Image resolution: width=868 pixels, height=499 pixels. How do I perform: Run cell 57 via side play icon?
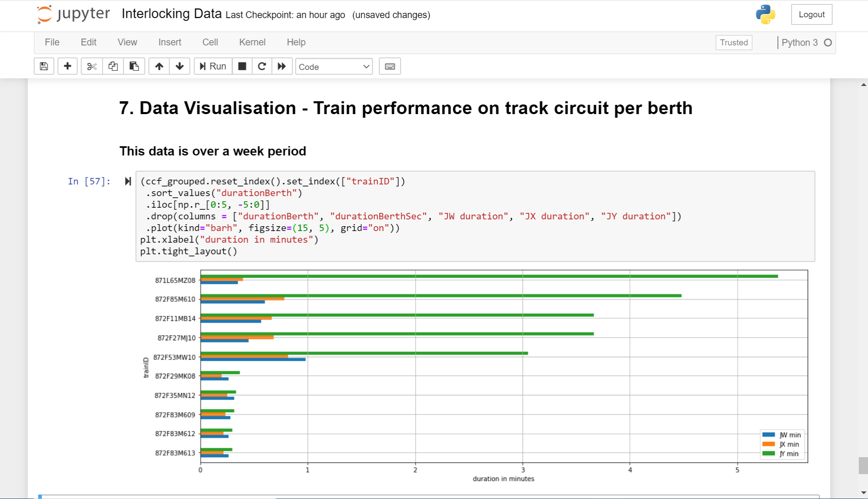coord(128,181)
